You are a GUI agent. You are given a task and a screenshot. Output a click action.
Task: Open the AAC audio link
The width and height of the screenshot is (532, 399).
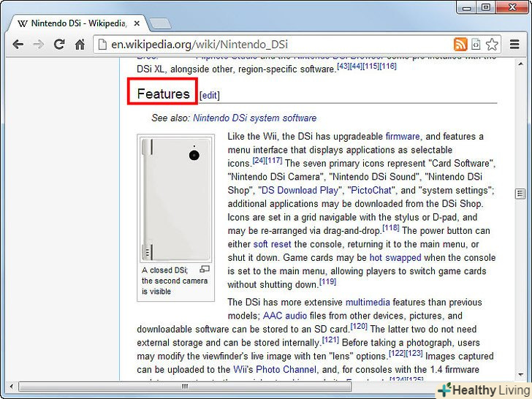coord(285,316)
